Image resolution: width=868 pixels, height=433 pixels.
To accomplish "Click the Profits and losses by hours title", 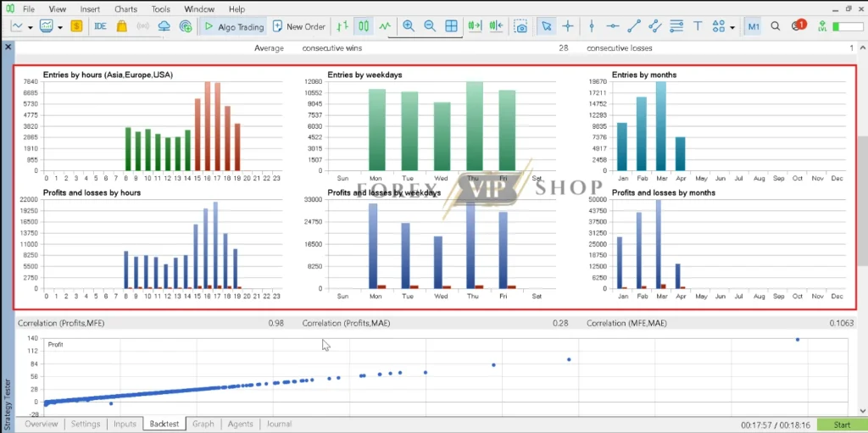I will click(92, 192).
